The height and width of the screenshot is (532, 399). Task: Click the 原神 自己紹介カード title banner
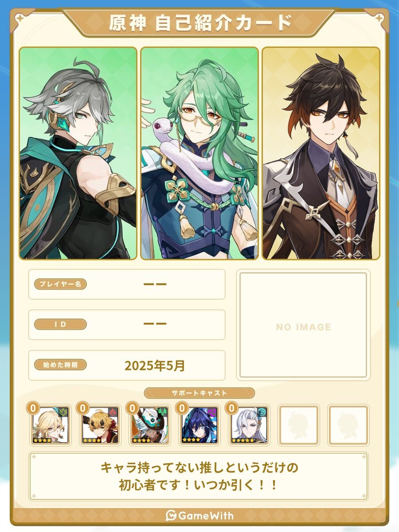pos(199,23)
